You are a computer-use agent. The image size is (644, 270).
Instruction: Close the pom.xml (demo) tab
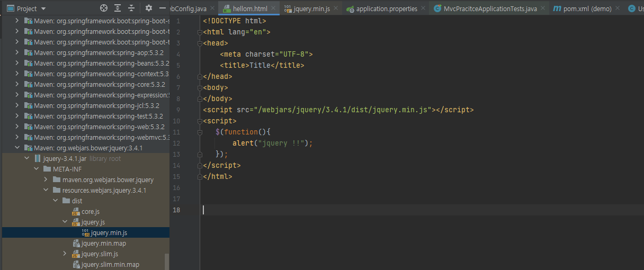pos(617,9)
